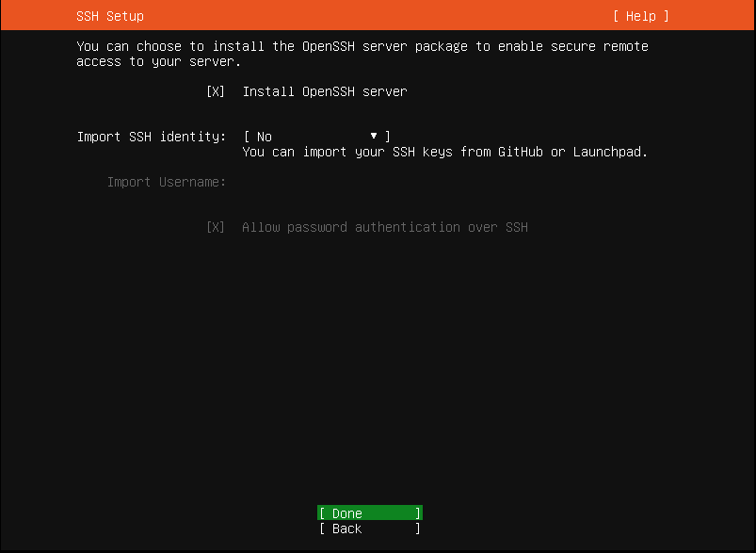Click the SSH Setup title text
This screenshot has width=756, height=553.
point(110,16)
